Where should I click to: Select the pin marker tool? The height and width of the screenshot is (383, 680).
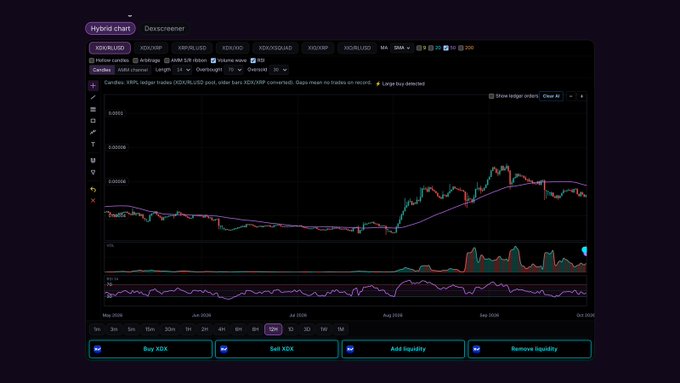93,172
